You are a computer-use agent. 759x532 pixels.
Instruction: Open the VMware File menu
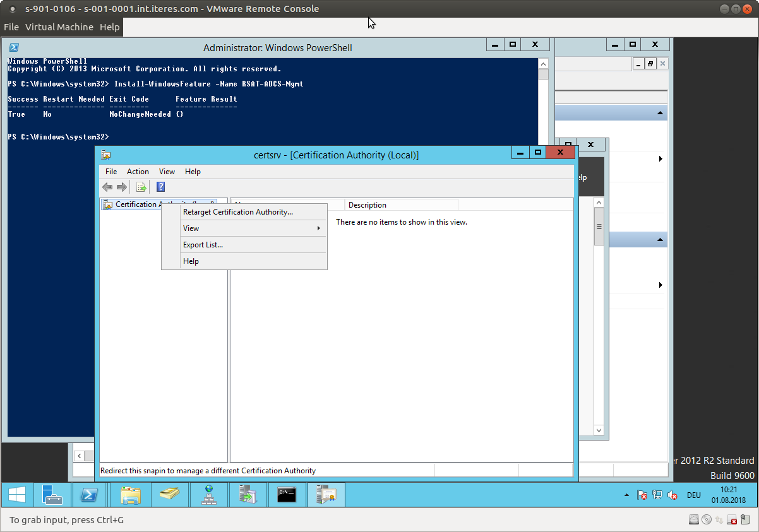click(x=11, y=27)
